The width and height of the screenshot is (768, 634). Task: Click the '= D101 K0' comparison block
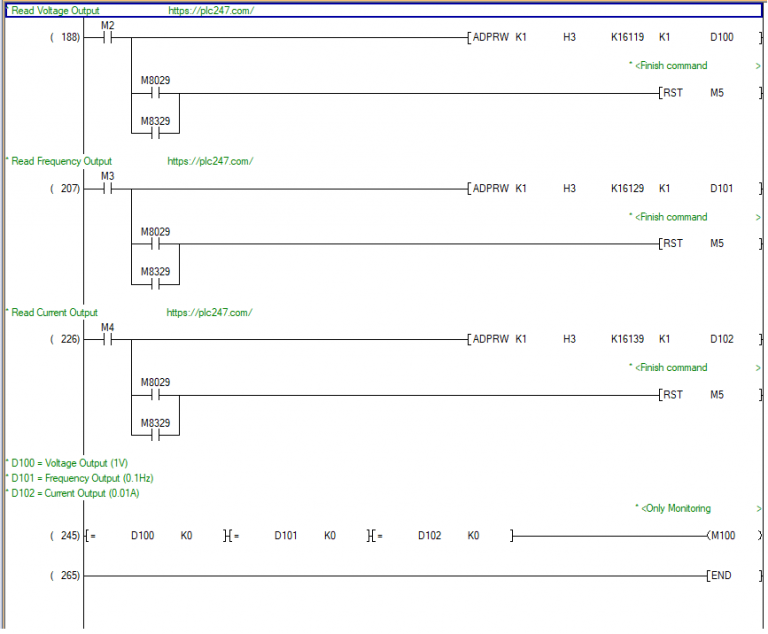click(298, 536)
